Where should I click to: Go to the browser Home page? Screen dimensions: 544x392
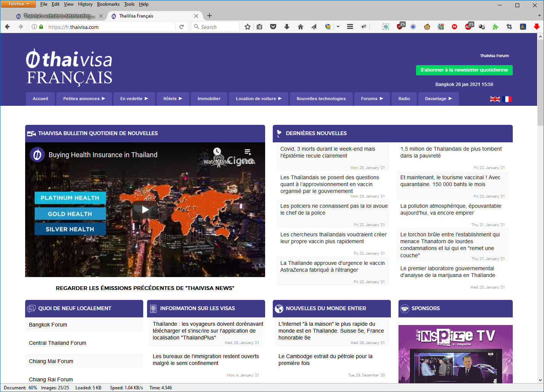(301, 27)
